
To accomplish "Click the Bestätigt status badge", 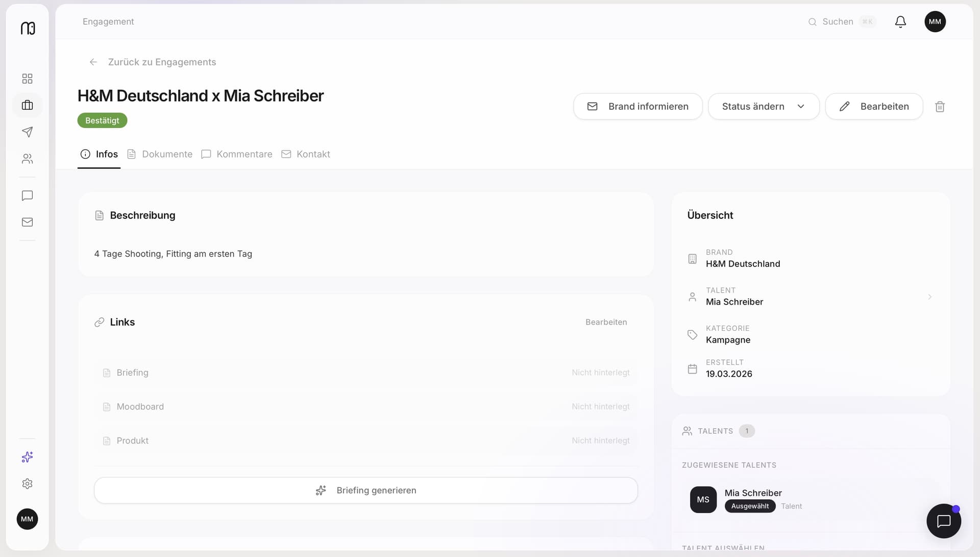I will point(102,120).
